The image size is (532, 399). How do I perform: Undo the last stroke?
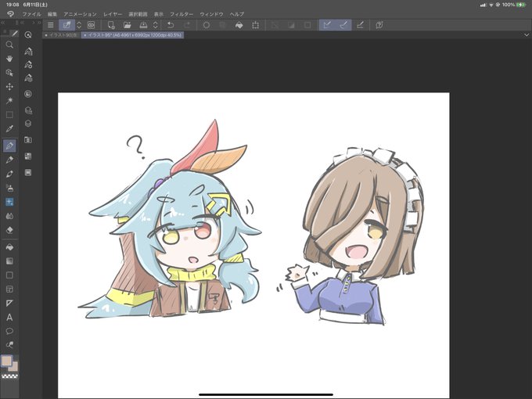171,25
